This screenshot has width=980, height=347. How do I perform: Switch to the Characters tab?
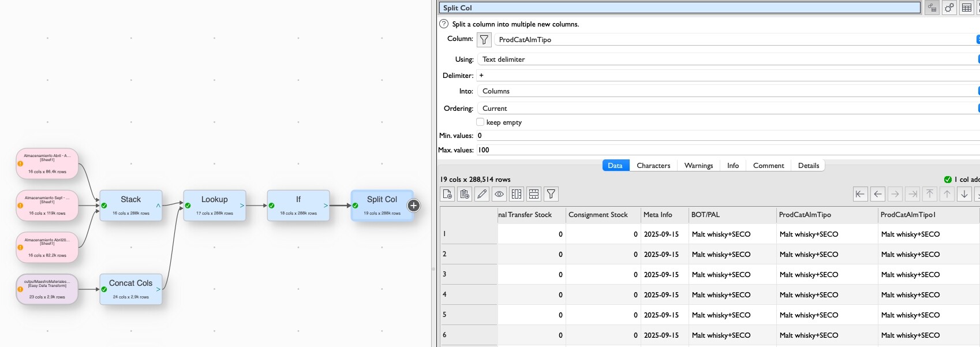click(x=653, y=166)
